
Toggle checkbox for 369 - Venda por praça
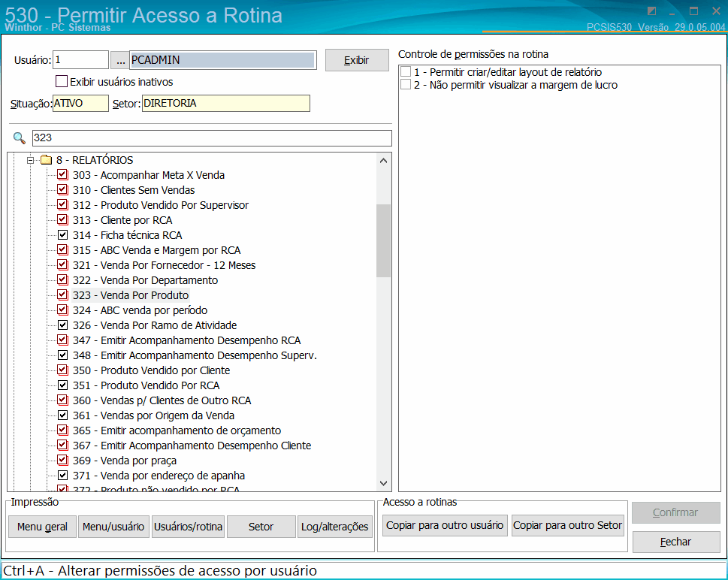click(x=62, y=461)
